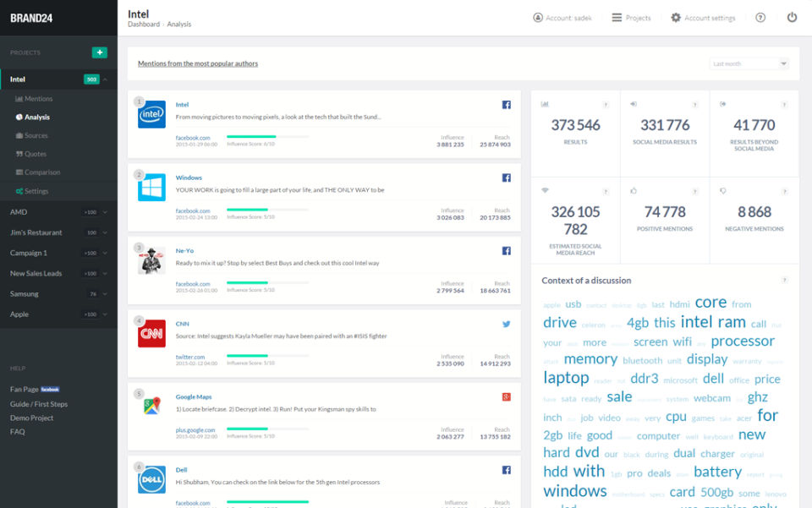Image resolution: width=812 pixels, height=508 pixels.
Task: Click the Account sadek user icon
Action: click(538, 18)
